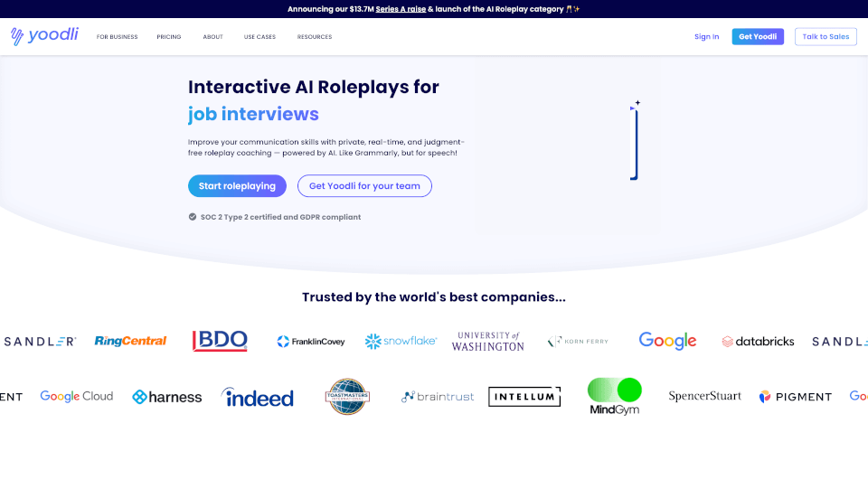The image size is (868, 480).
Task: Open the Pricing page
Action: coord(169,37)
